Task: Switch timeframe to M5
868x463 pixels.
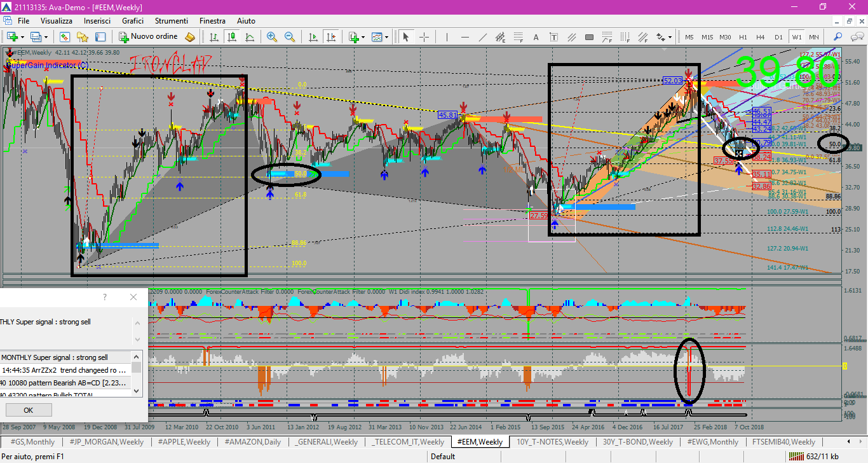Action: (689, 37)
